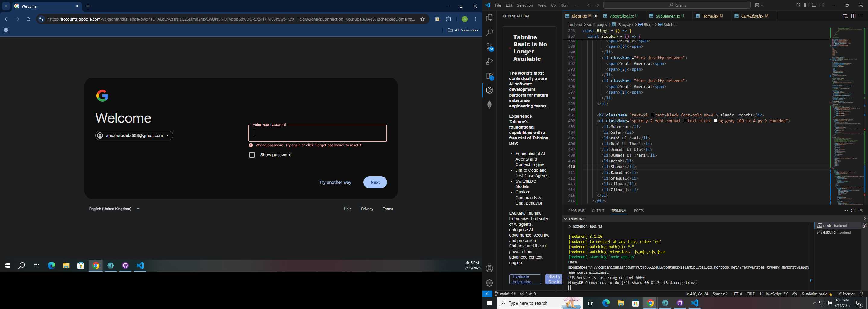This screenshot has height=309, width=868.
Task: Select the Tabnine AI icon in activity bar
Action: tap(489, 91)
